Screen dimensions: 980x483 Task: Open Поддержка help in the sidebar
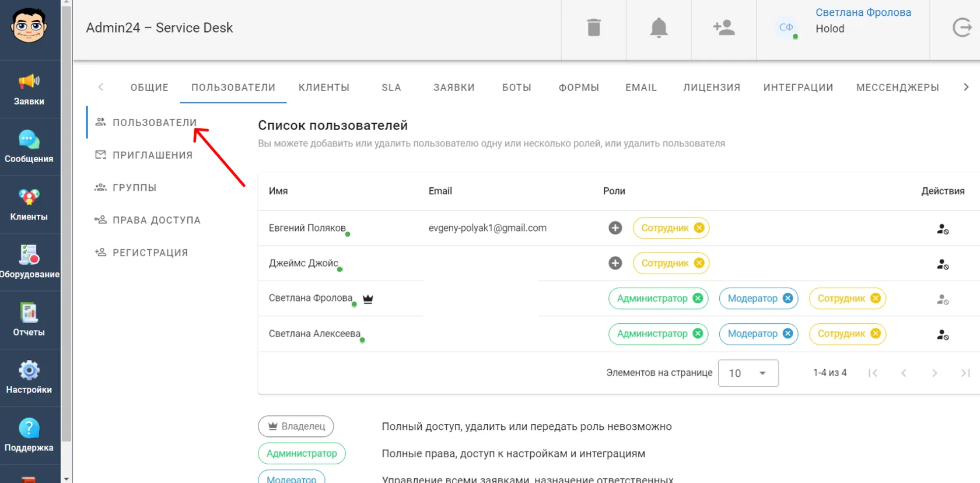pyautogui.click(x=29, y=435)
